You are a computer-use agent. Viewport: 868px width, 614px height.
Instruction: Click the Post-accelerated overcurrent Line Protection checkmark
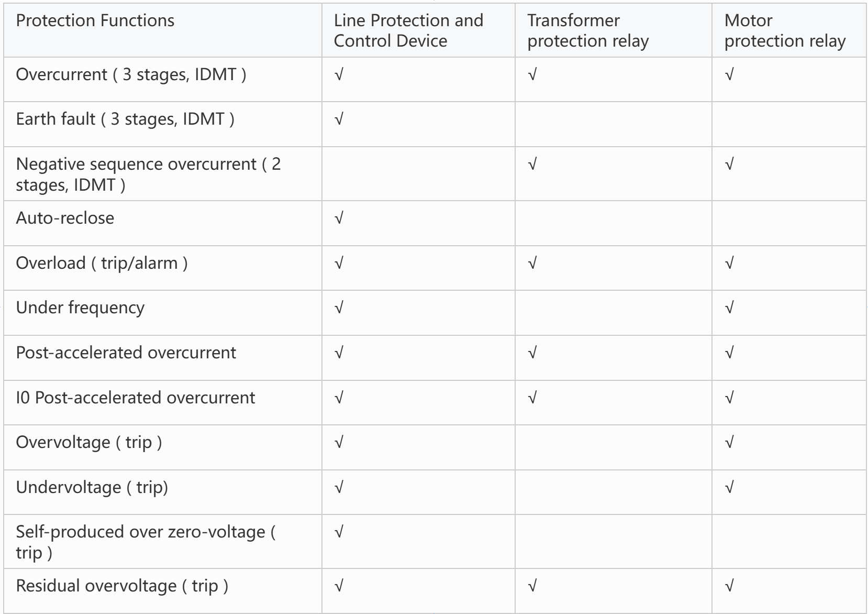pyautogui.click(x=339, y=353)
